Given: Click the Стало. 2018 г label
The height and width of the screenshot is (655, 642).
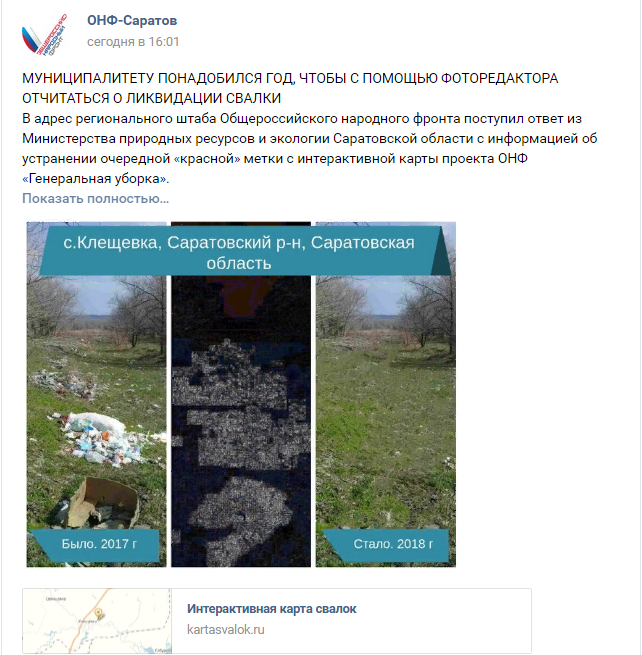Looking at the screenshot, I should [x=393, y=544].
